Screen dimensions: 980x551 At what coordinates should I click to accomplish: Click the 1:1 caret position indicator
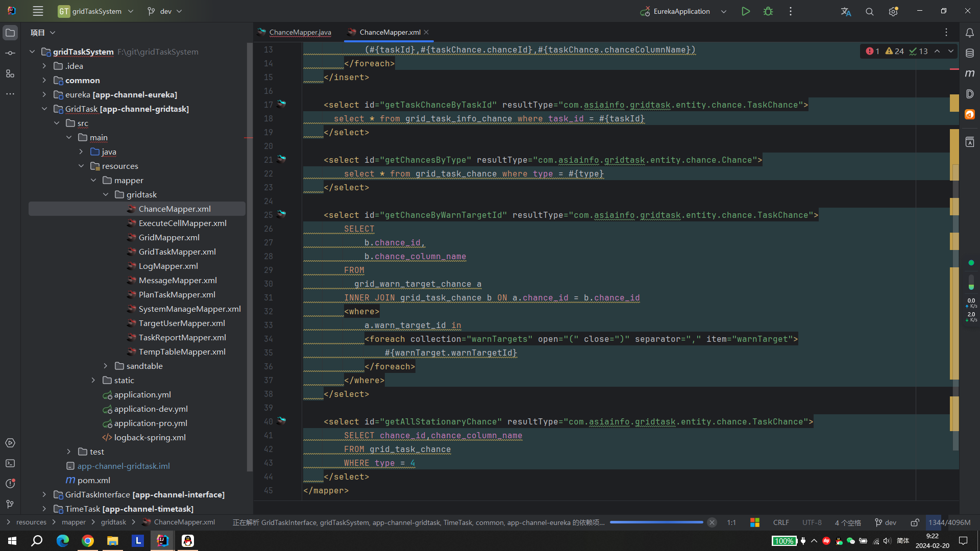(731, 522)
